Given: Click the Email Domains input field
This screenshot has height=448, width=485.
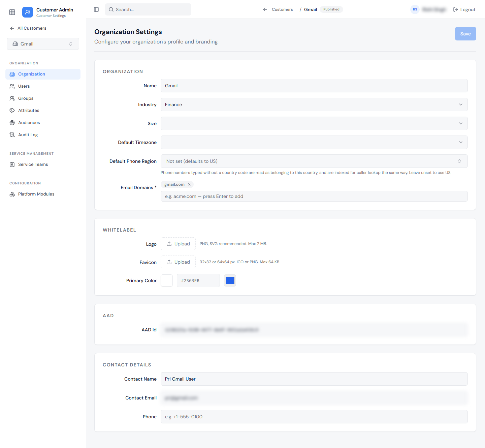Looking at the screenshot, I should click(314, 196).
